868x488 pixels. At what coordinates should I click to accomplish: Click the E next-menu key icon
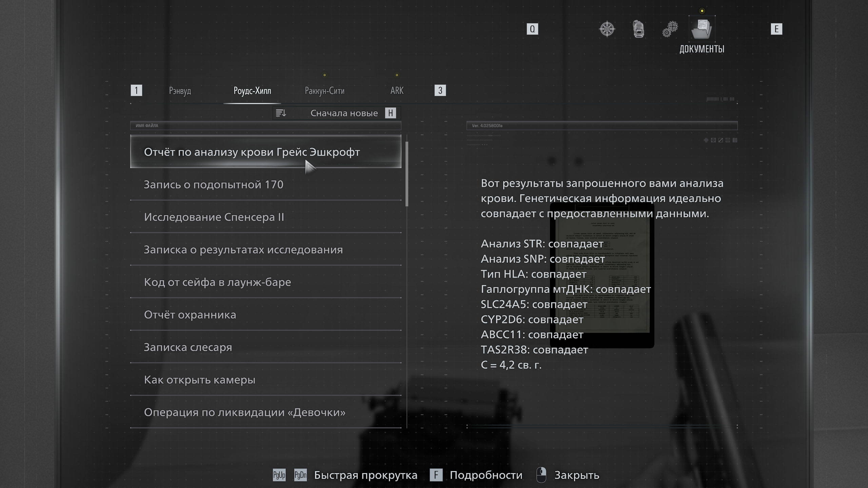coord(776,29)
